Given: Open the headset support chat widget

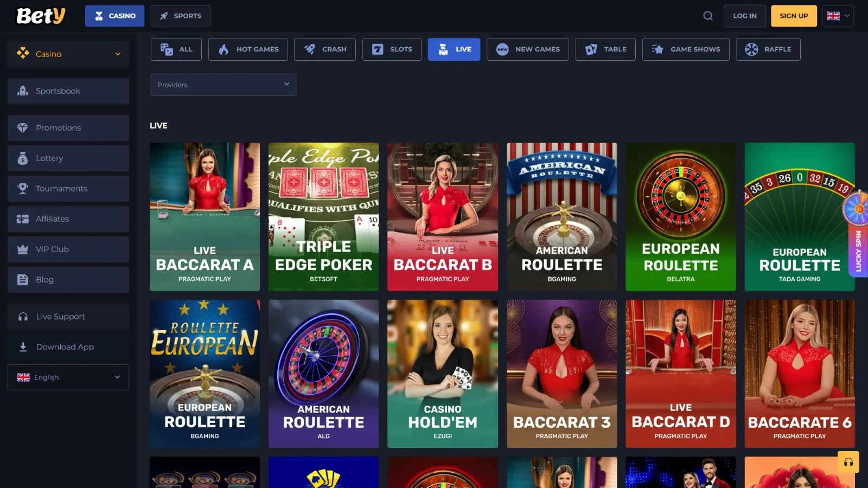Looking at the screenshot, I should (x=848, y=463).
